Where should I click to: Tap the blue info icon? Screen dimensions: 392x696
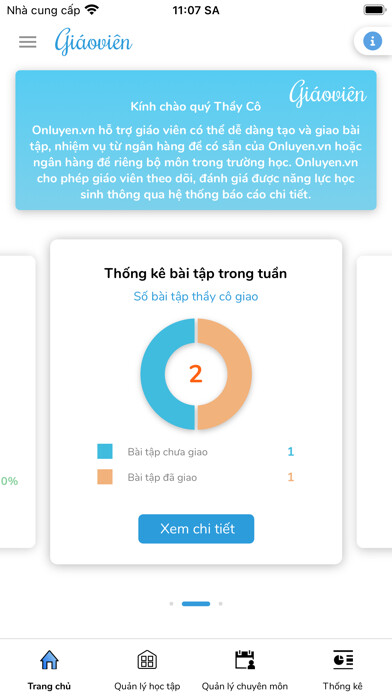pyautogui.click(x=372, y=41)
